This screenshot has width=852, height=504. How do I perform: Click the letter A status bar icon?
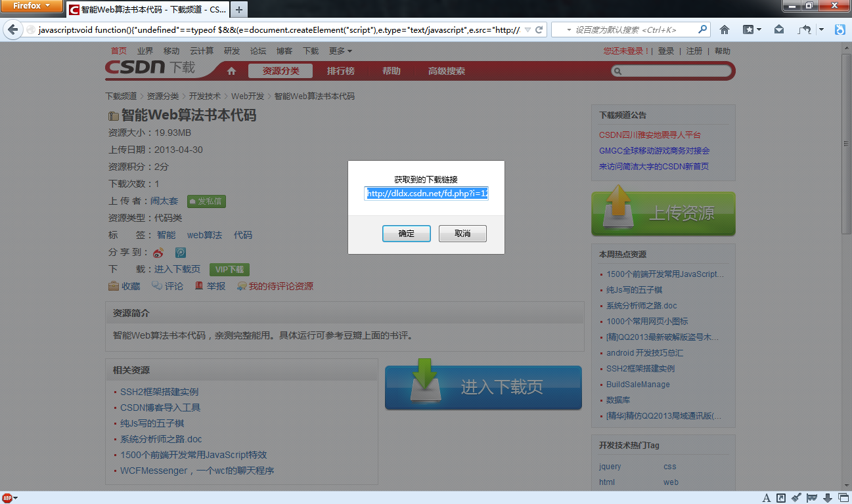pos(767,497)
